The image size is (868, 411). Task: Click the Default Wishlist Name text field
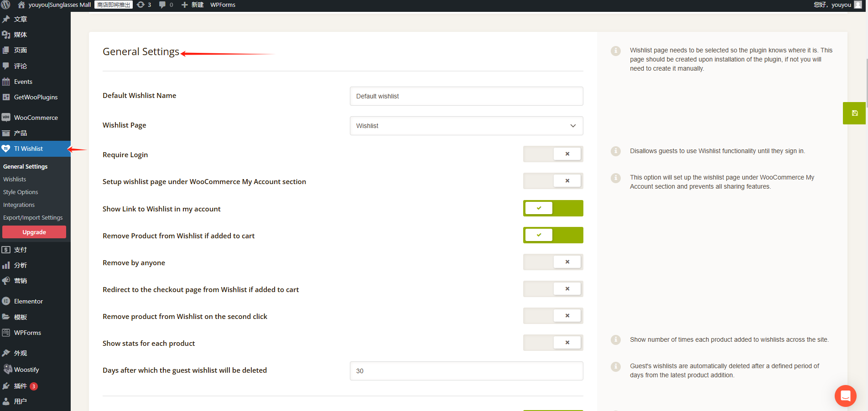coord(466,96)
